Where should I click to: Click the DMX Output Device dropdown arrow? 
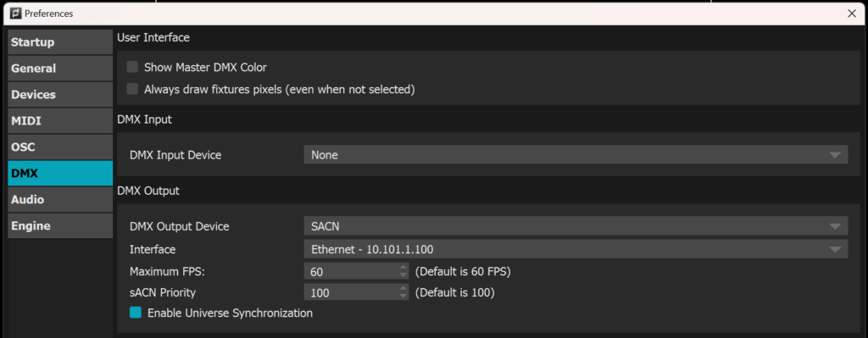click(x=835, y=226)
